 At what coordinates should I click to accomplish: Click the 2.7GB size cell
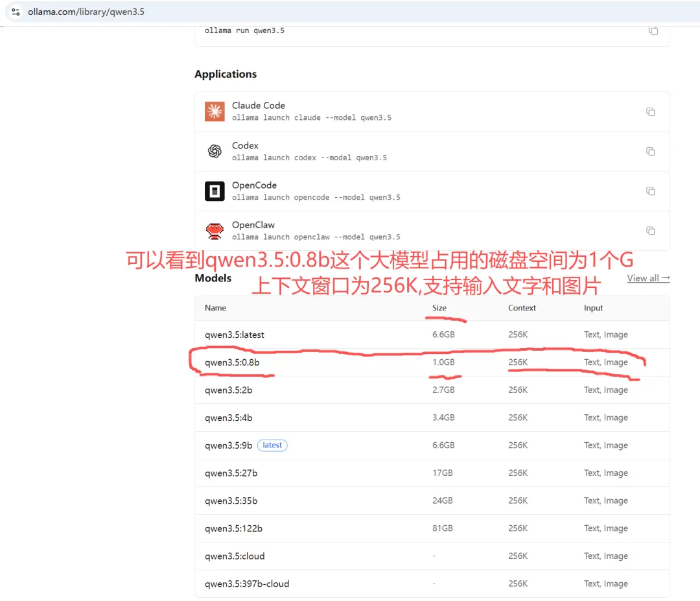[x=444, y=390]
